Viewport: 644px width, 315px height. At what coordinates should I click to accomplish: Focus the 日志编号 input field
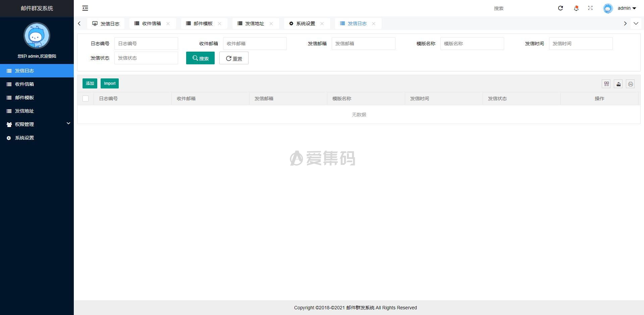click(x=146, y=44)
